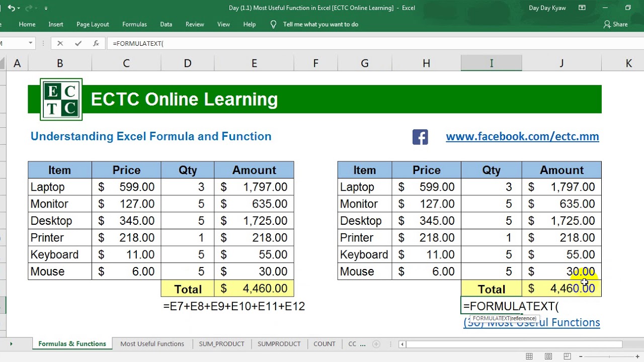Open the Help ribbon tab
Screen dimensions: 644x362
pyautogui.click(x=250, y=24)
